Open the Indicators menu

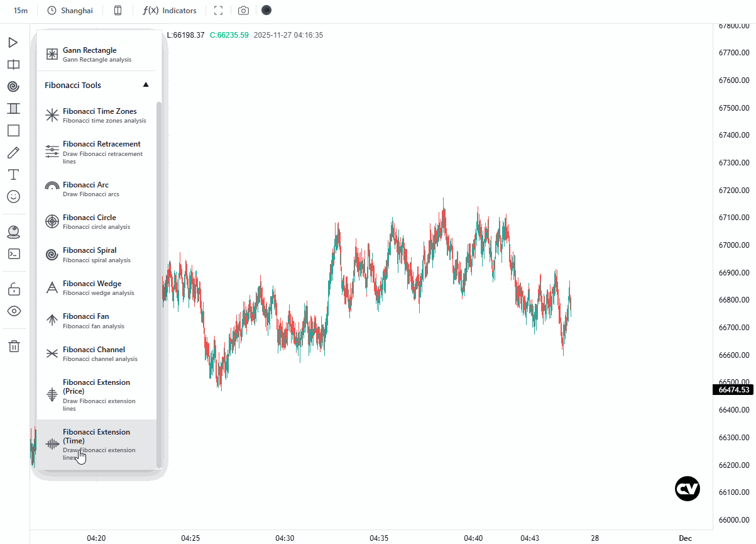[170, 11]
